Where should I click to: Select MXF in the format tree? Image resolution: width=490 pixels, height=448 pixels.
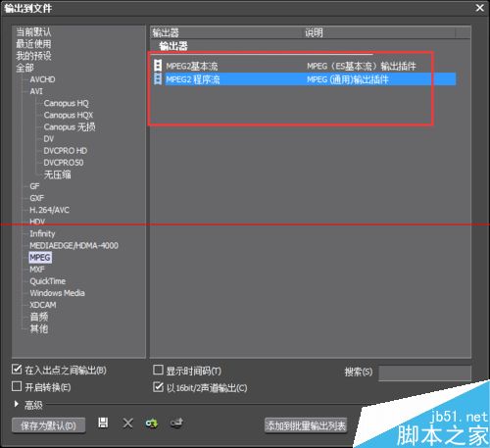[37, 270]
